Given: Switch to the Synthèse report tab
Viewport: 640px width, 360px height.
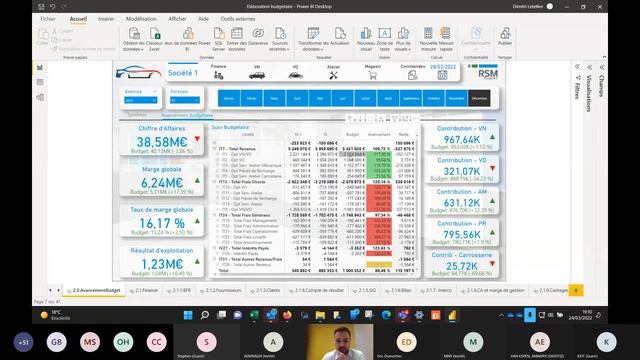Looking at the screenshot, I should [137, 115].
